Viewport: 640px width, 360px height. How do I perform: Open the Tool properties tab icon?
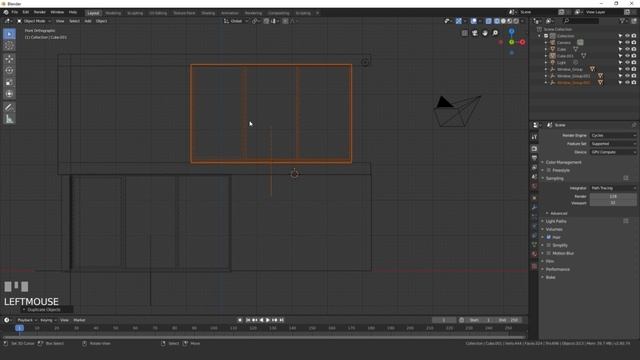point(534,137)
